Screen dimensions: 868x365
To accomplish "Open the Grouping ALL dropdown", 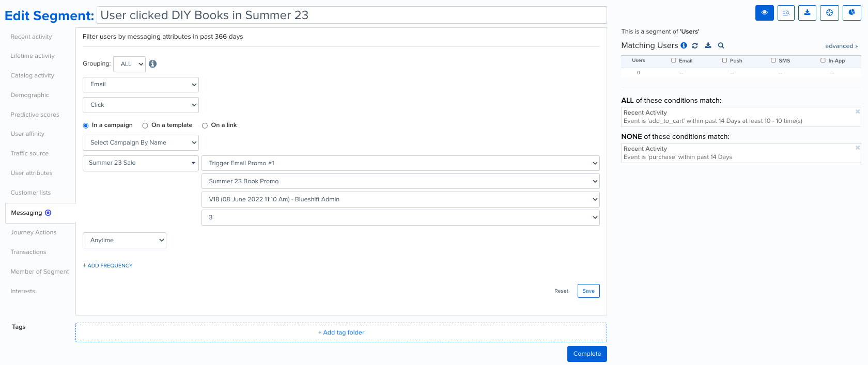I will tap(129, 64).
